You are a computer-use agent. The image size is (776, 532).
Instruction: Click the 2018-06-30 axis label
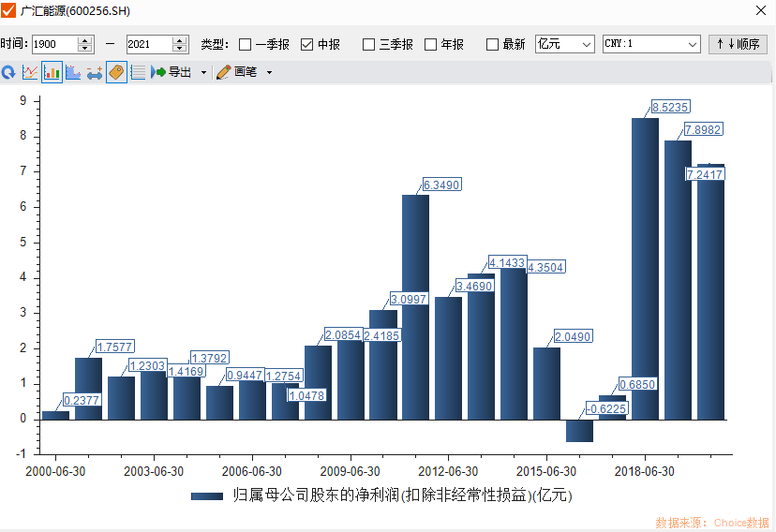coord(645,471)
